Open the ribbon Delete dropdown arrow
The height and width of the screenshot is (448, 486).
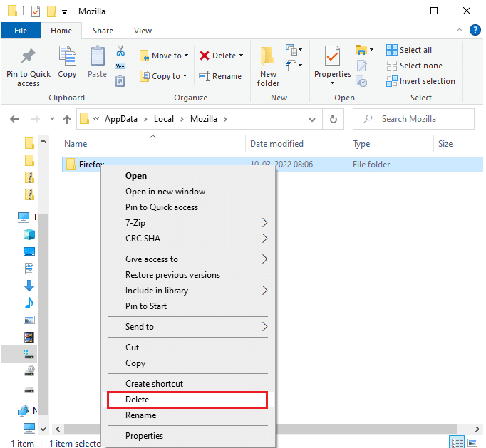pos(241,56)
